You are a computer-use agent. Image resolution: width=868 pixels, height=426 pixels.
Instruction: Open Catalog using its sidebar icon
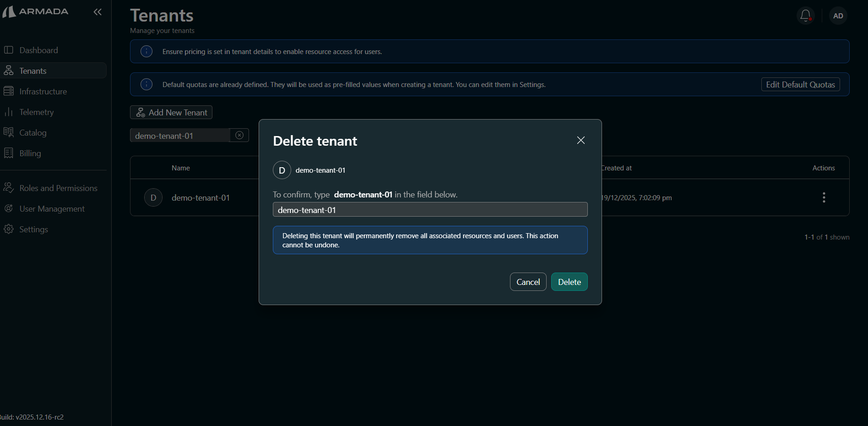[x=9, y=132]
